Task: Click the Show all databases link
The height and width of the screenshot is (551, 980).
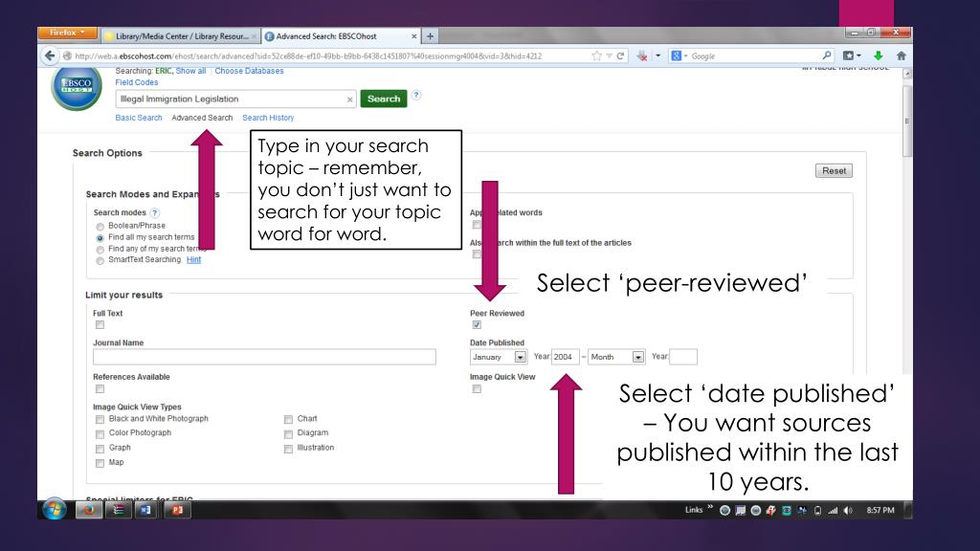Action: tap(190, 71)
